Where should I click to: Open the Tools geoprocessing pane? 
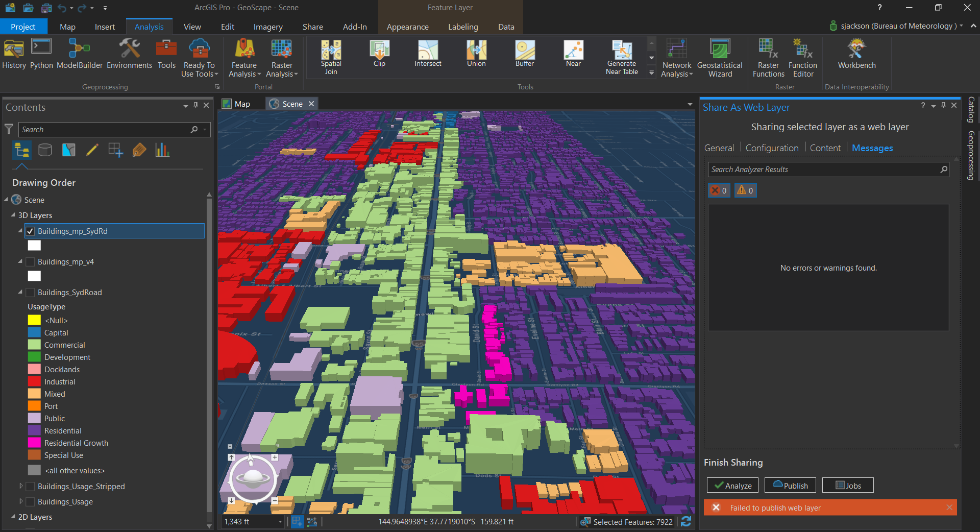(166, 54)
